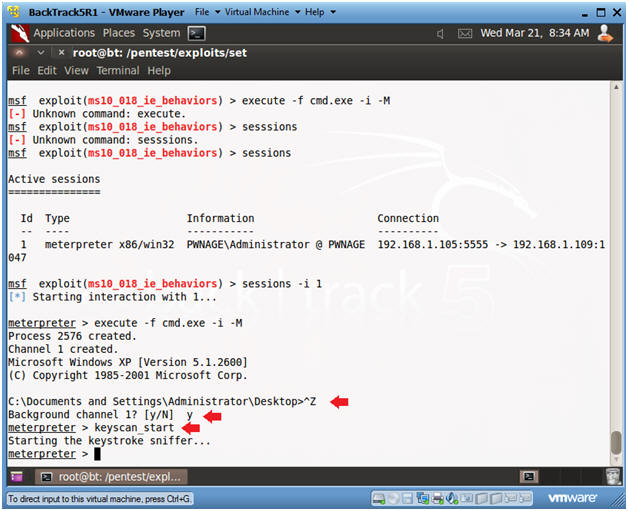The image size is (628, 511).
Task: Open VMware Player File menu dropdown
Action: (207, 12)
